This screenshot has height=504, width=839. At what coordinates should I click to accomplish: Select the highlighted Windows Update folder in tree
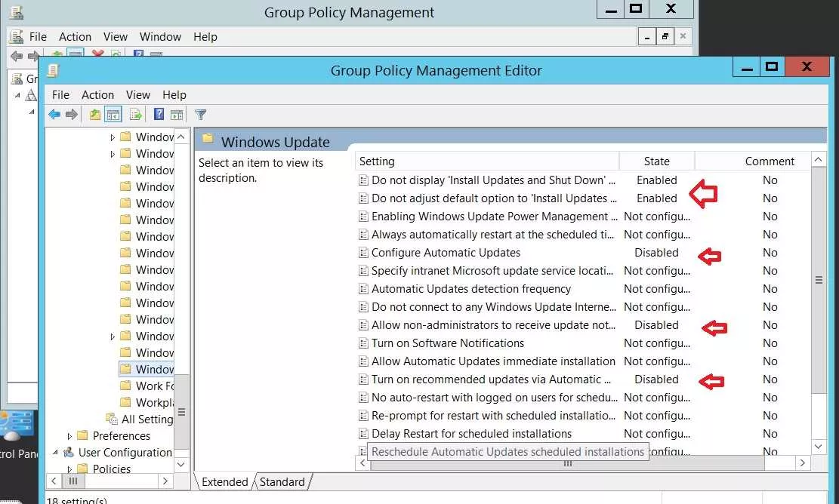(147, 369)
